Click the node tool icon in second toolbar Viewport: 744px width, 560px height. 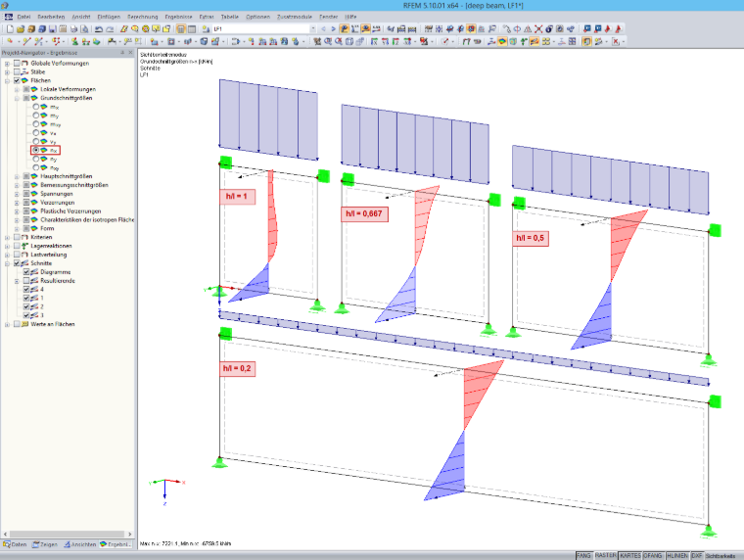coord(10,42)
